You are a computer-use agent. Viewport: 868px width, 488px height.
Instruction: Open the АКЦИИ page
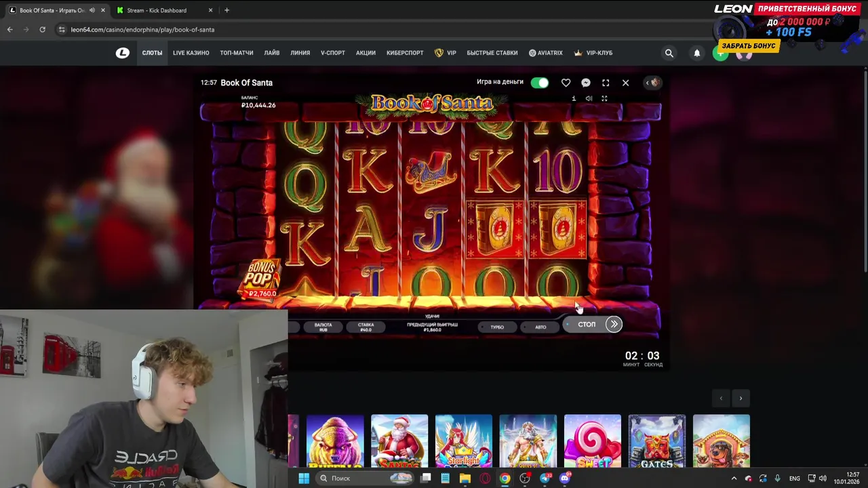(x=366, y=53)
